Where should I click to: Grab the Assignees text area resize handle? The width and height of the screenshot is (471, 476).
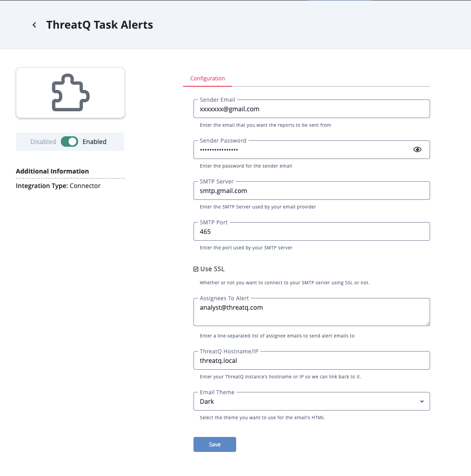[427, 323]
